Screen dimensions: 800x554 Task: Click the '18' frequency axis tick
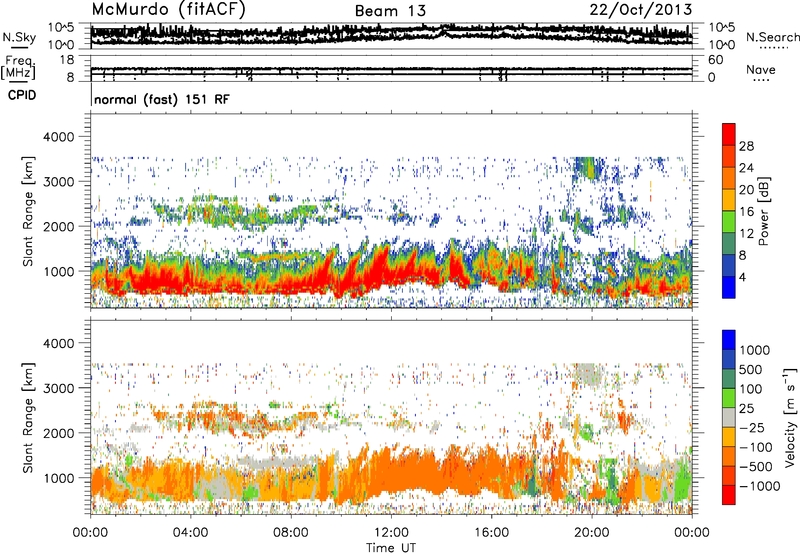coord(67,60)
